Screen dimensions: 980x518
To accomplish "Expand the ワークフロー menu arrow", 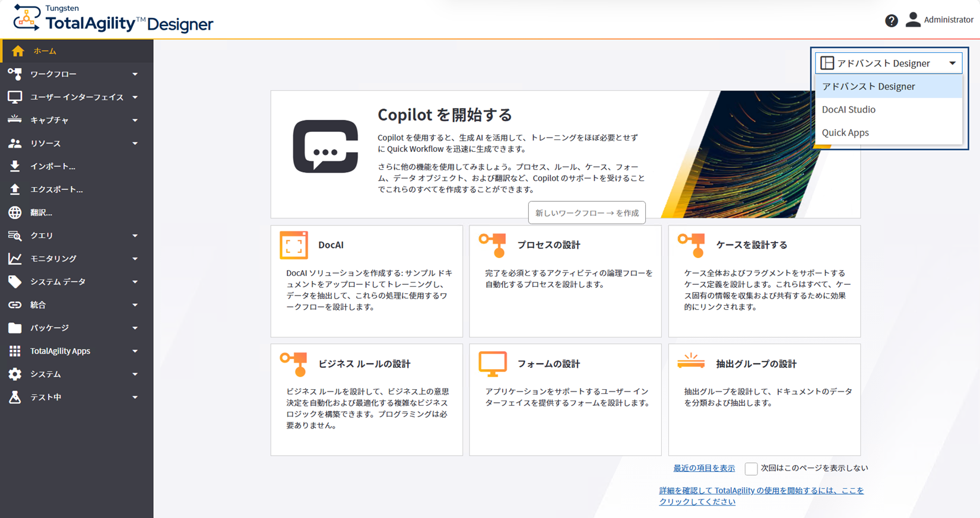I will click(135, 74).
